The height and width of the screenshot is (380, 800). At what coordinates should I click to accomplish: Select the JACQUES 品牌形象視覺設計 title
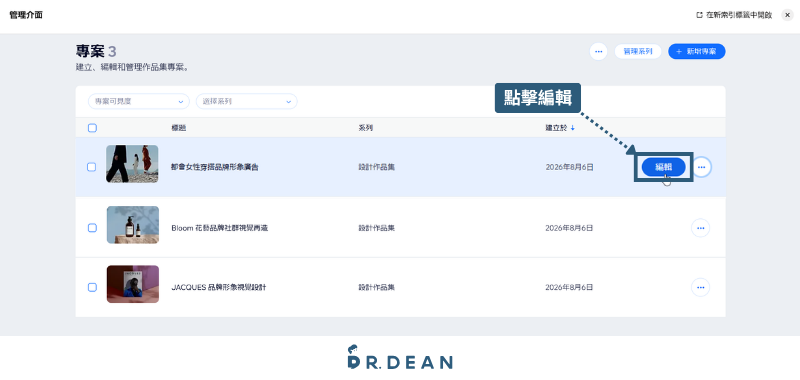coord(218,287)
